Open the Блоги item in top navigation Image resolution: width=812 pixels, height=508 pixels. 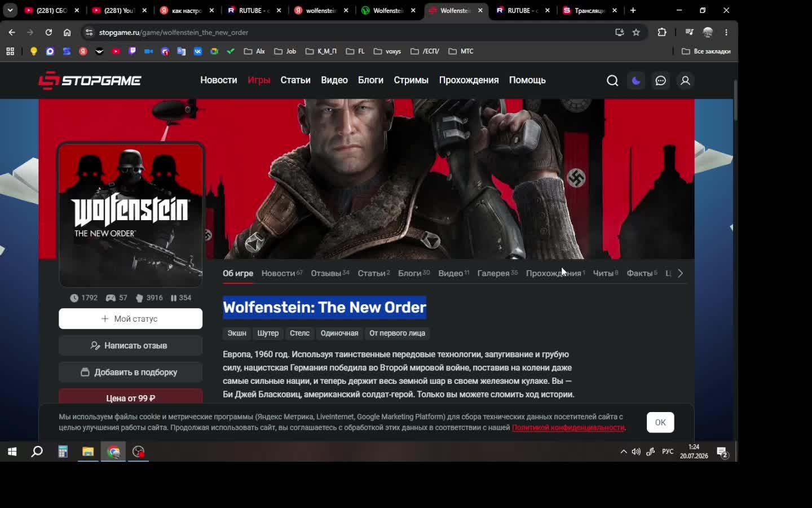370,80
